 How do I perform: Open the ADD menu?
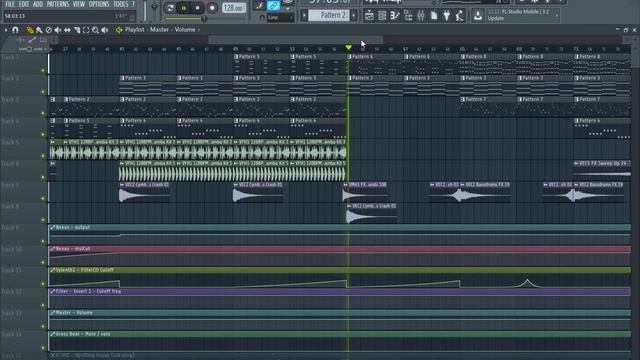(38, 4)
